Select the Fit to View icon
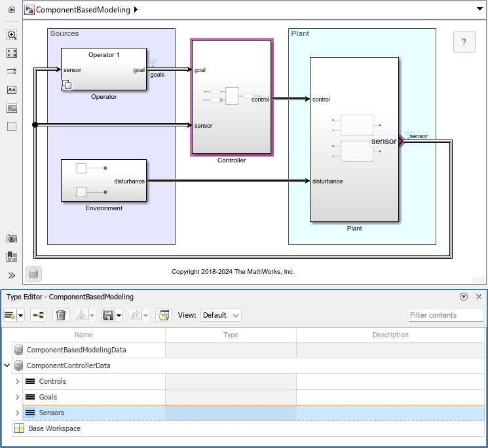488x448 pixels. (x=12, y=53)
